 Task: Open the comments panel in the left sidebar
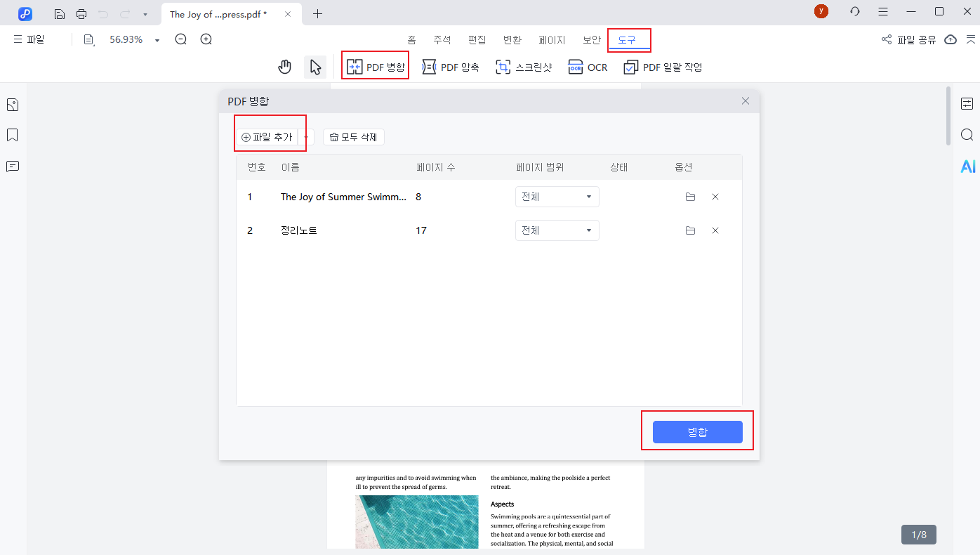click(12, 166)
